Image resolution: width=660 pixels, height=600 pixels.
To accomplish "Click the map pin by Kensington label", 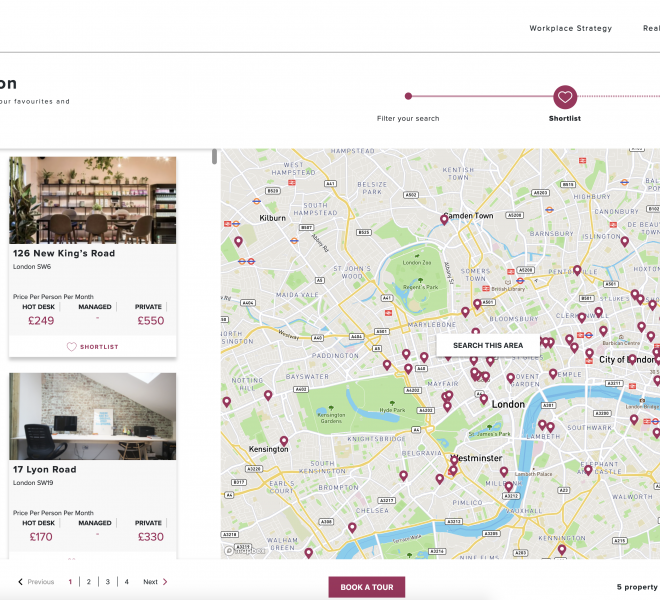I will [284, 441].
